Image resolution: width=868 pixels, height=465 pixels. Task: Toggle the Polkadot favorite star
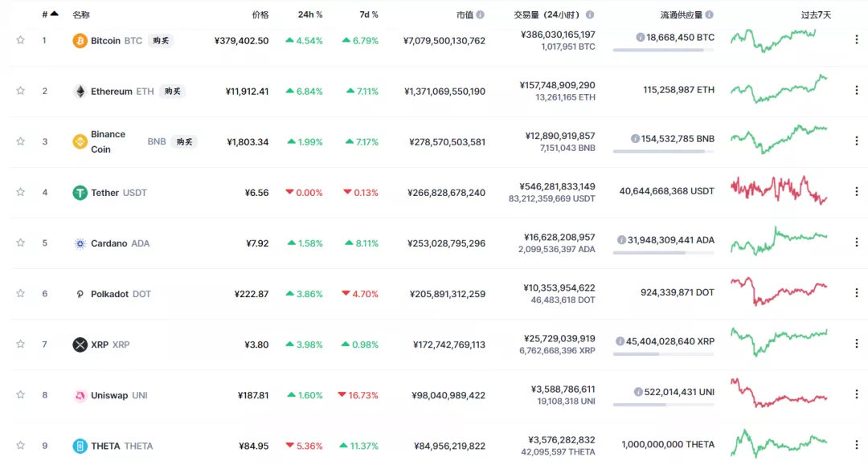20,294
